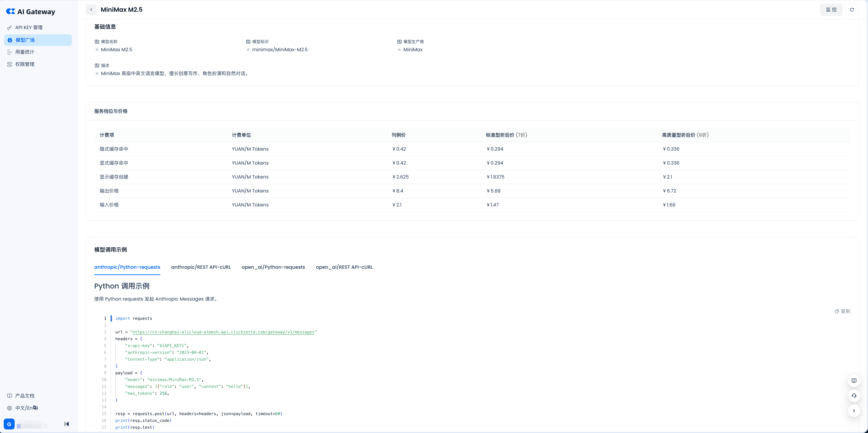This screenshot has width=868, height=433.
Task: Open API KEY 管理 via its key icon
Action: [x=9, y=28]
